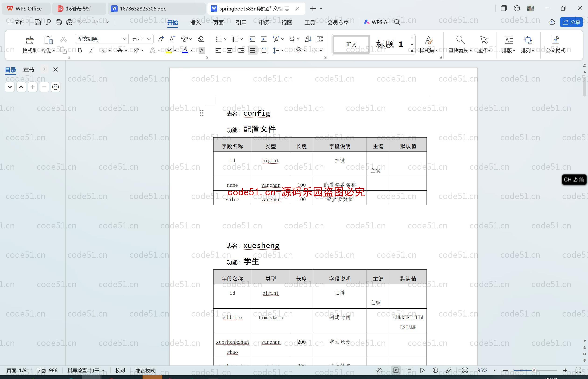Viewport: 588px width, 379px height.
Task: Decrease indent icon
Action: (252, 39)
